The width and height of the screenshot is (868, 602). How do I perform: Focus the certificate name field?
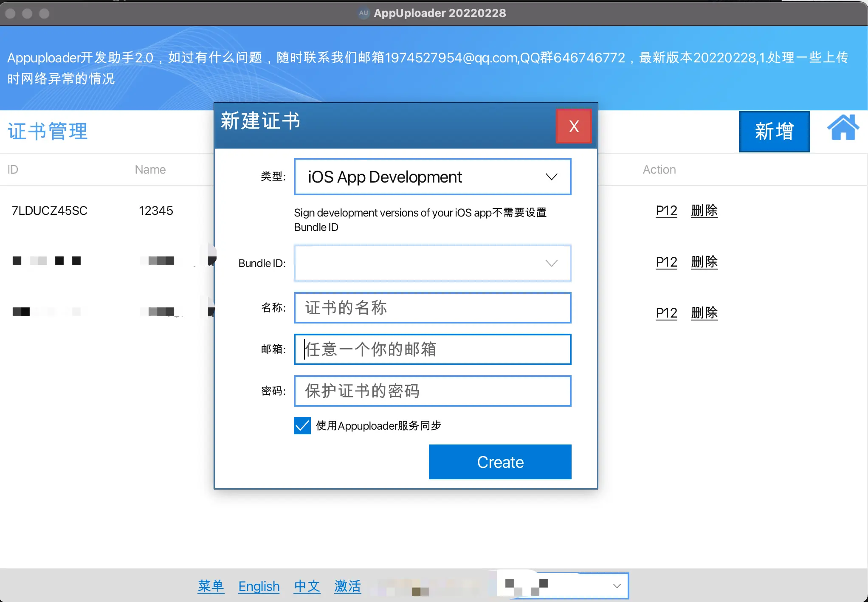(x=432, y=308)
